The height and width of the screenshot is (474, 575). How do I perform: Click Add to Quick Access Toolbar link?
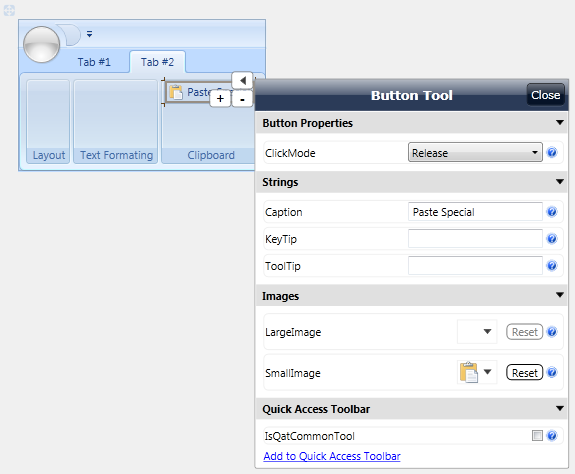click(x=332, y=456)
